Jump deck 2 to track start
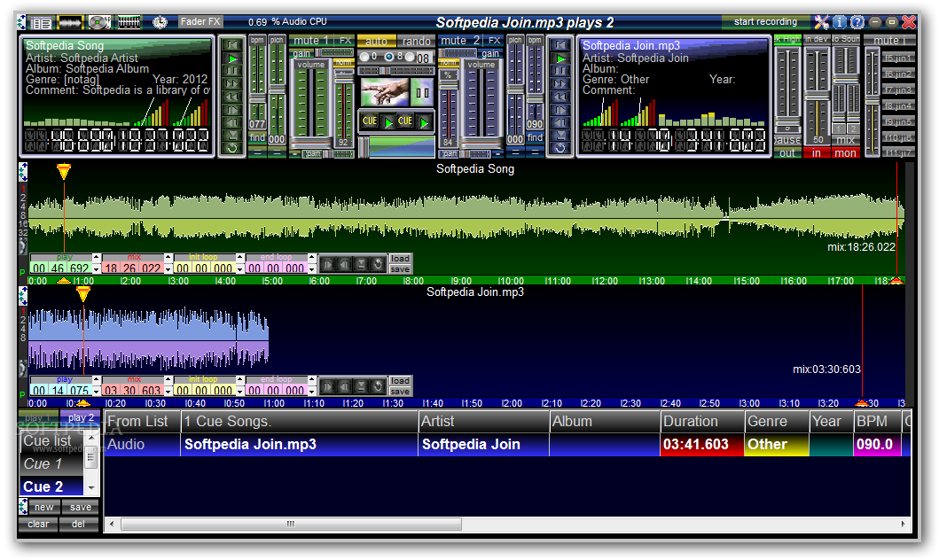The height and width of the screenshot is (560, 939). [560, 45]
